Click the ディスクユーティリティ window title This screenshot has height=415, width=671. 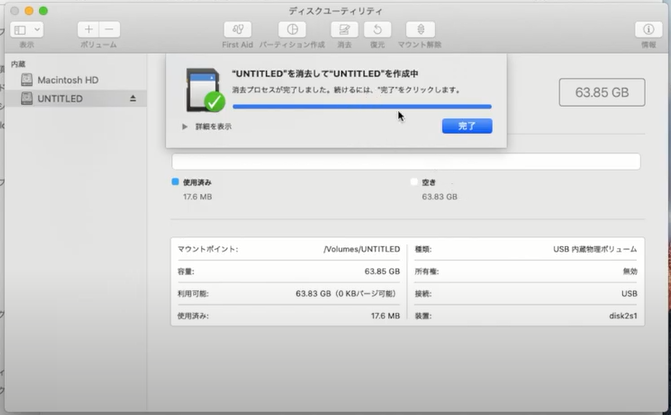pyautogui.click(x=336, y=11)
